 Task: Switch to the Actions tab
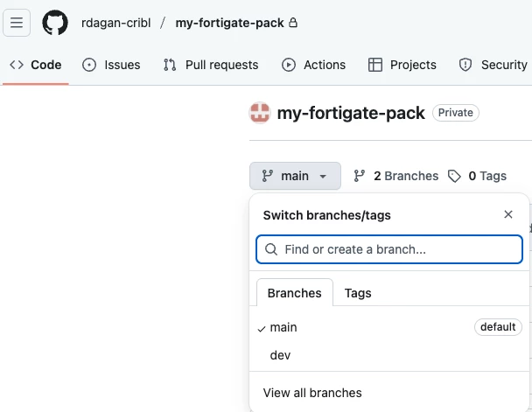313,65
